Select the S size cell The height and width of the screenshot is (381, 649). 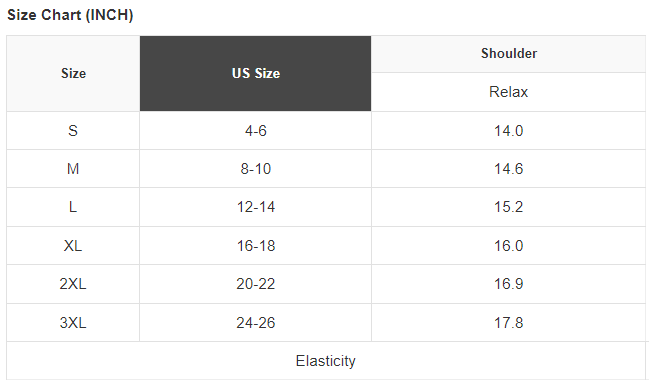73,131
